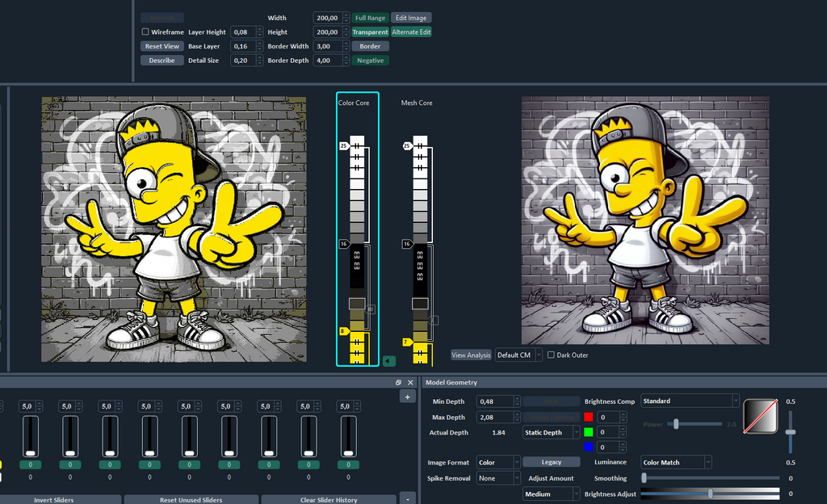Click the Reset View button
Viewport: 827px width, 504px height.
162,46
